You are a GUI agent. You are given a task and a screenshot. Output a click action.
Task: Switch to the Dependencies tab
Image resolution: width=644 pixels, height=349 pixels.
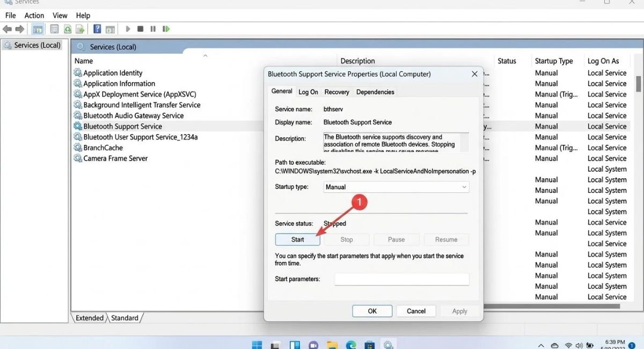point(375,92)
